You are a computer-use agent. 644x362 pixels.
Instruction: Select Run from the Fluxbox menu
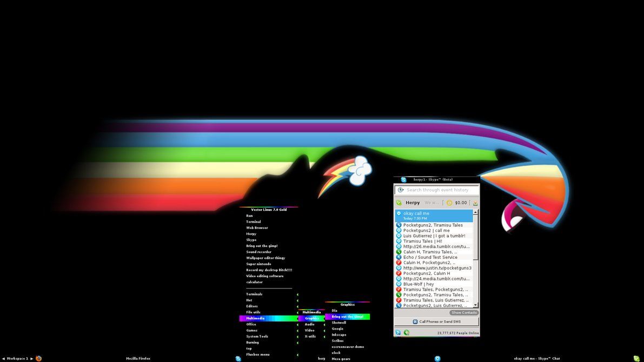click(x=250, y=216)
